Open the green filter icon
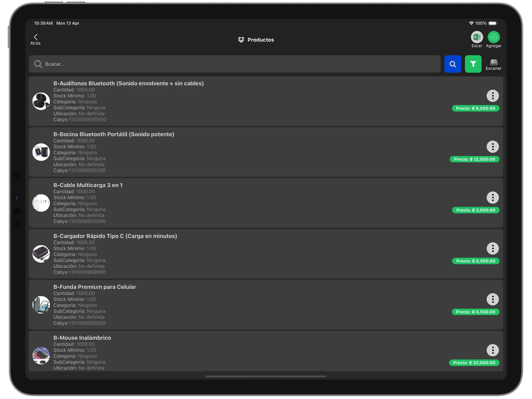The height and width of the screenshot is (399, 532). (473, 64)
